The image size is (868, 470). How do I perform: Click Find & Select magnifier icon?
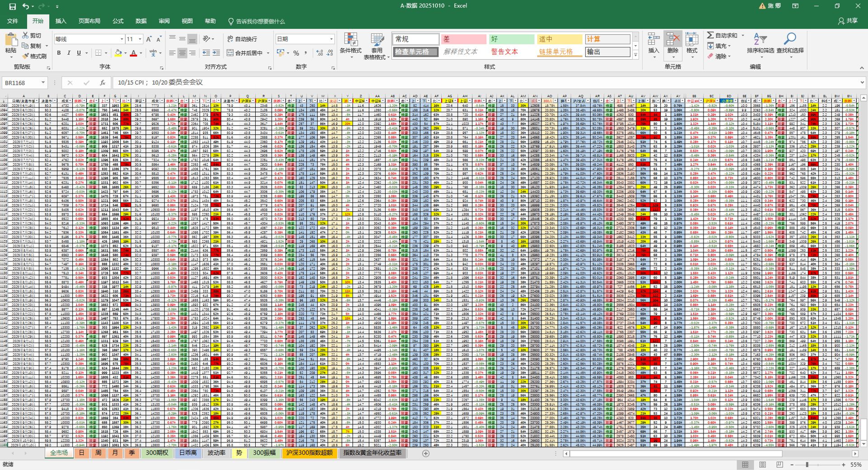790,40
